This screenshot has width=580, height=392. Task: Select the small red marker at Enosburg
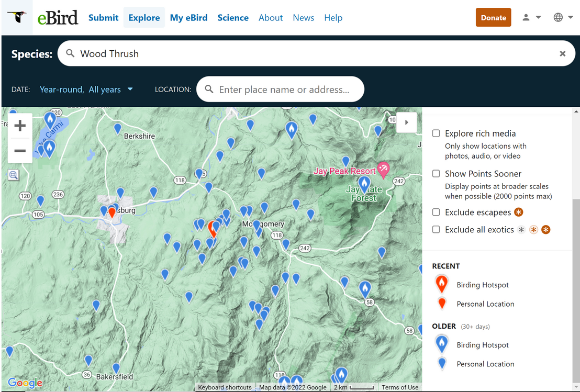111,212
